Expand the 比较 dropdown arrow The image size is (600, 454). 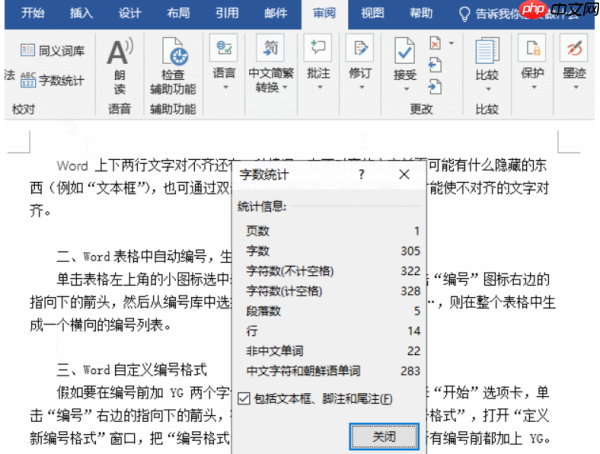(488, 89)
